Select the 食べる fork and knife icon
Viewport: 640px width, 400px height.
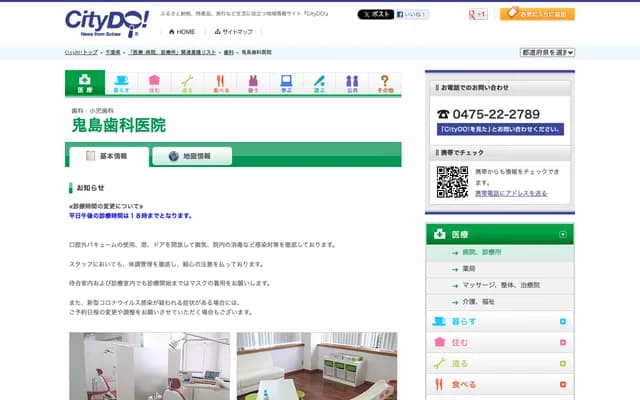[x=221, y=84]
